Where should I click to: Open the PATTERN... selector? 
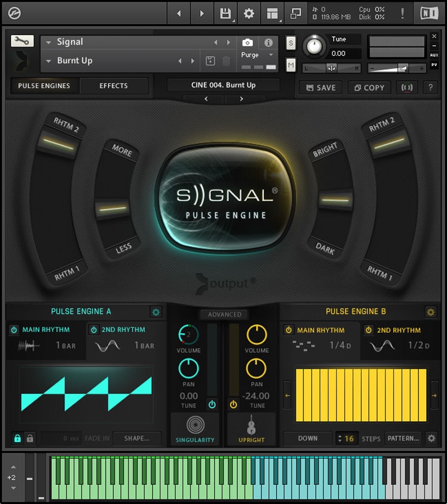403,438
